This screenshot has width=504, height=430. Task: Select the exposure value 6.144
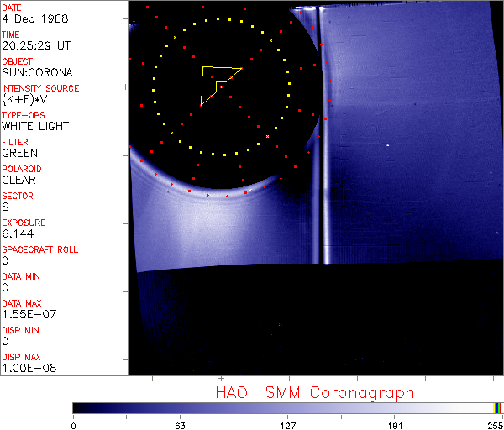tap(18, 233)
